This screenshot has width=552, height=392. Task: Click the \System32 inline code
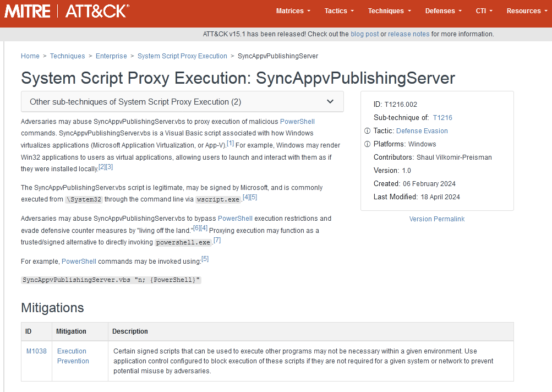[x=84, y=199]
